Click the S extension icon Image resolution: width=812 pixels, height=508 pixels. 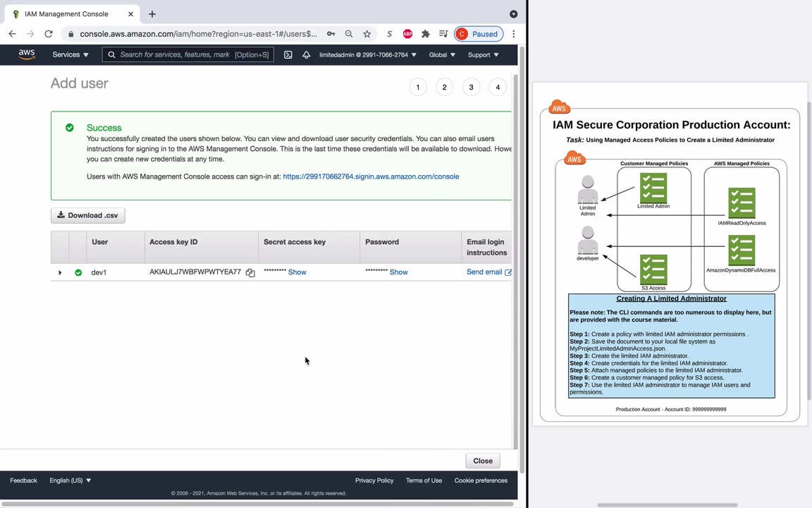[x=389, y=34]
